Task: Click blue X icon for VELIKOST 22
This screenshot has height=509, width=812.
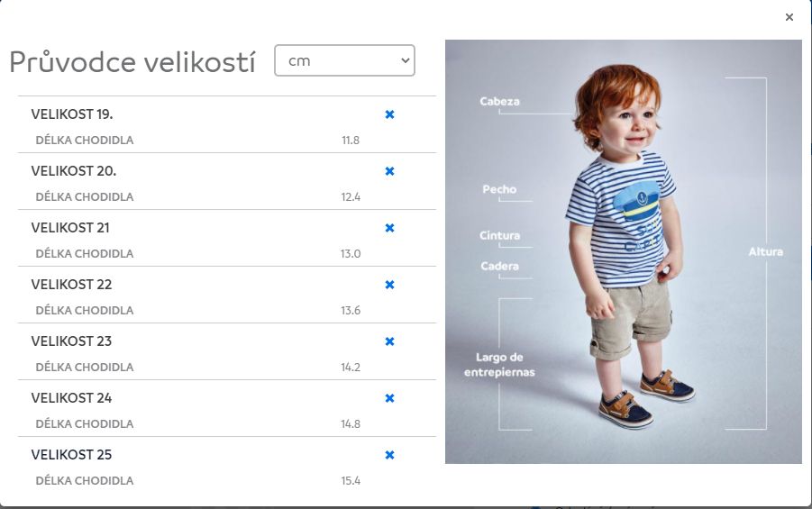Action: 390,285
